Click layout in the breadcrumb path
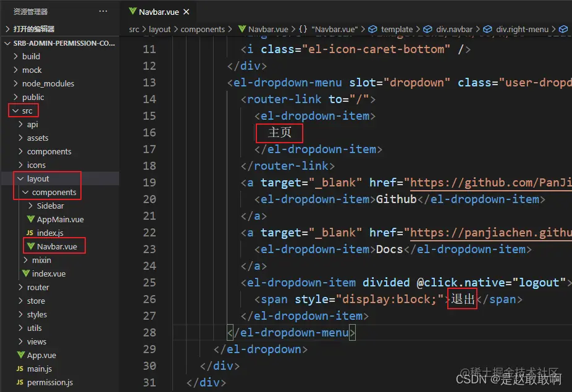 (x=159, y=29)
